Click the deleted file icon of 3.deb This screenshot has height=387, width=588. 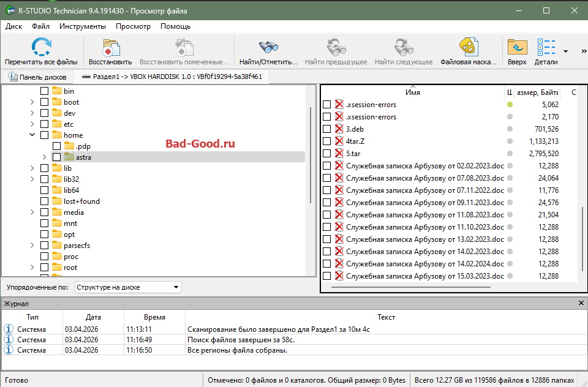tap(339, 129)
